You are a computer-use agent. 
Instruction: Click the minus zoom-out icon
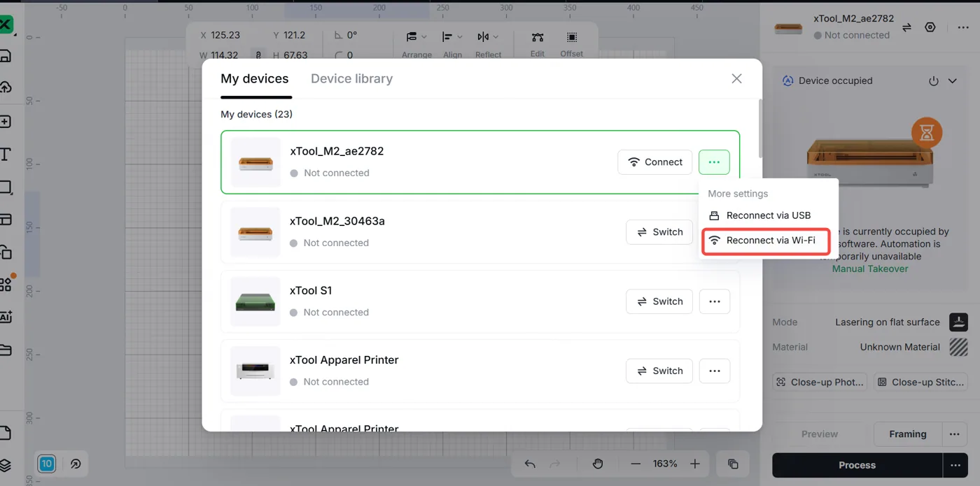[636, 464]
